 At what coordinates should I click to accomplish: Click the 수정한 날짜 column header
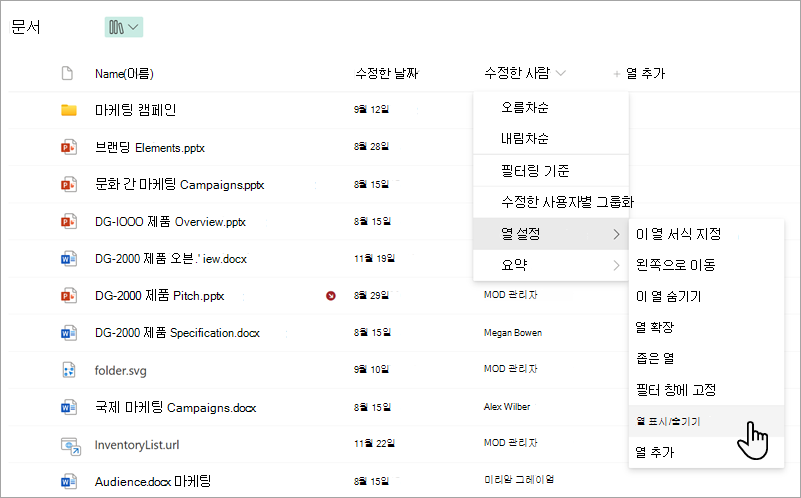pyautogui.click(x=387, y=74)
